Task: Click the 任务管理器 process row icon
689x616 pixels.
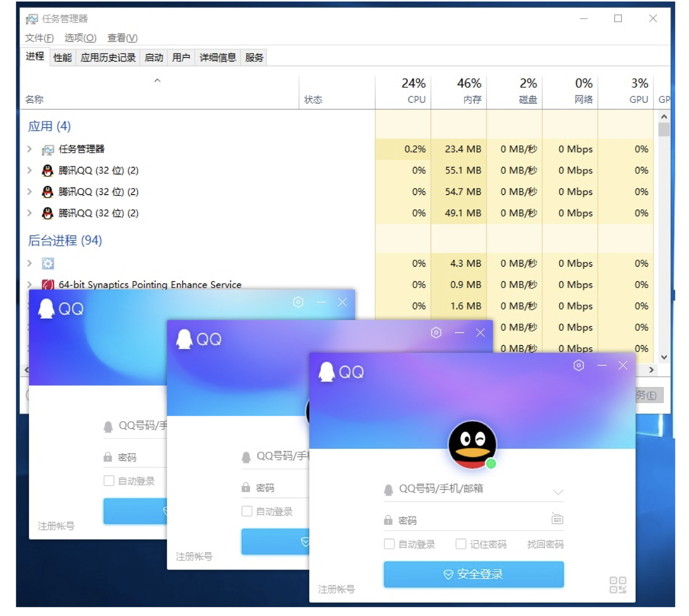Action: 48,150
